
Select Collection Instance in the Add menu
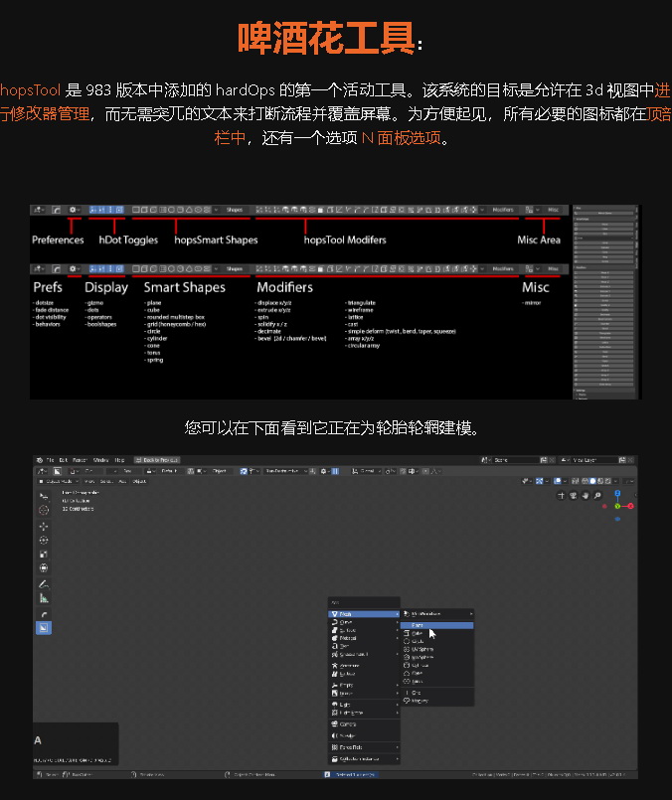(x=364, y=759)
